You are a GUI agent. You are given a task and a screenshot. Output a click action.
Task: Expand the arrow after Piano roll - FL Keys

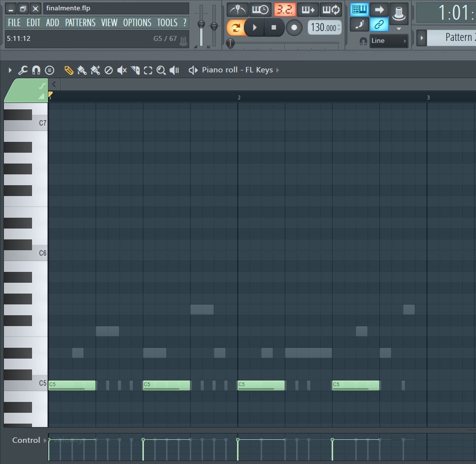coord(277,70)
